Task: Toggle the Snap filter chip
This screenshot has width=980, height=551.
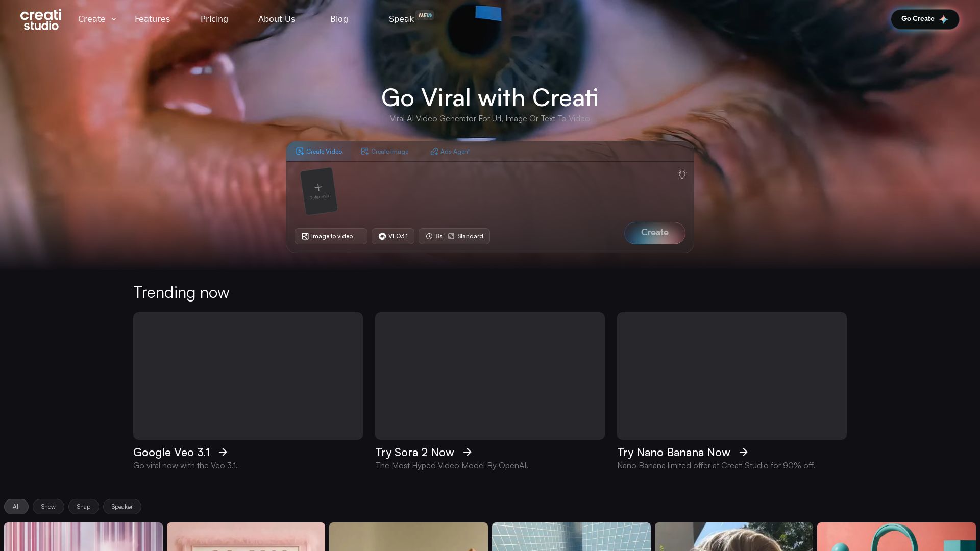Action: coord(83,507)
